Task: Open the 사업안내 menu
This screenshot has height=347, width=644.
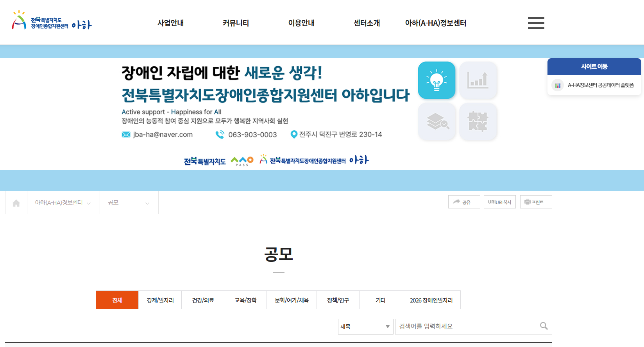Action: tap(170, 23)
